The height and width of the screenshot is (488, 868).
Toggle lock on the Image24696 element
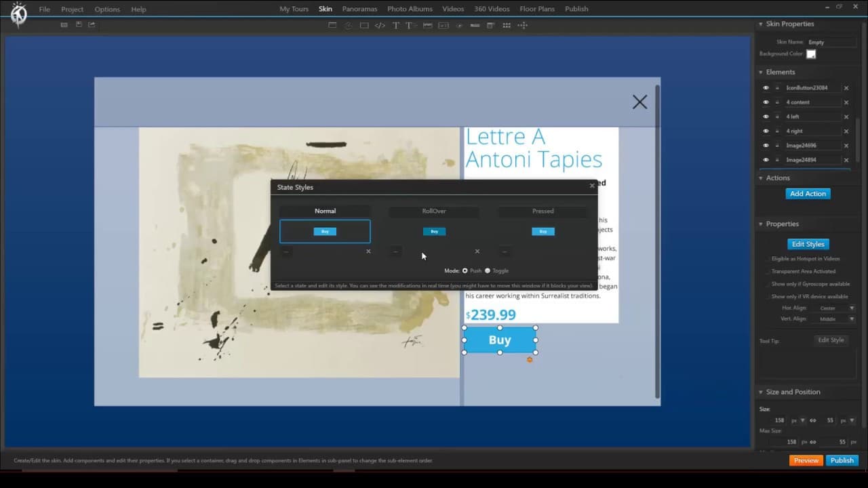click(777, 146)
